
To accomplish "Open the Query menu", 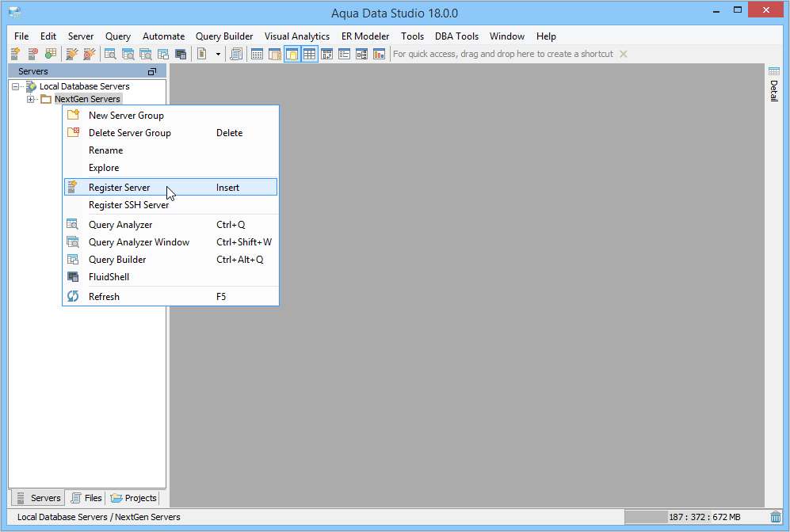I will coord(118,36).
